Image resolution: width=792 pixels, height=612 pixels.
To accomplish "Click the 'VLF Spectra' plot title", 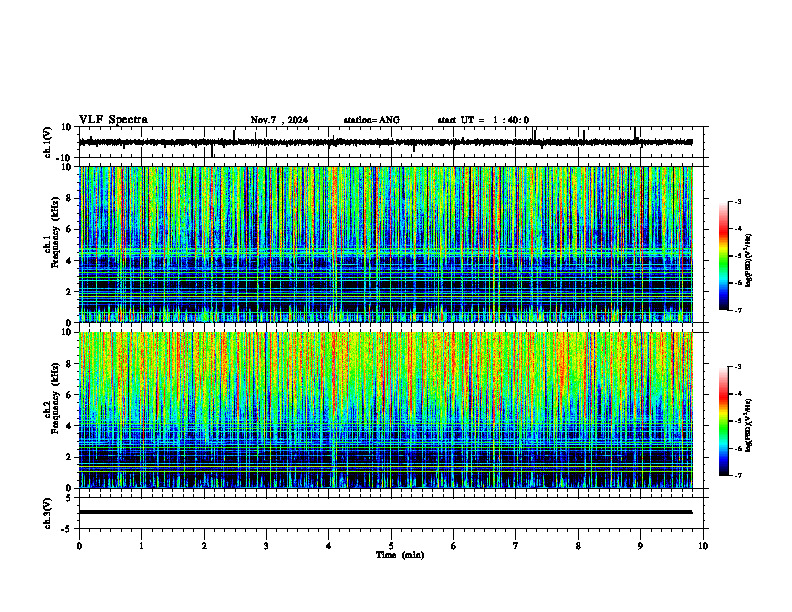I will click(113, 120).
